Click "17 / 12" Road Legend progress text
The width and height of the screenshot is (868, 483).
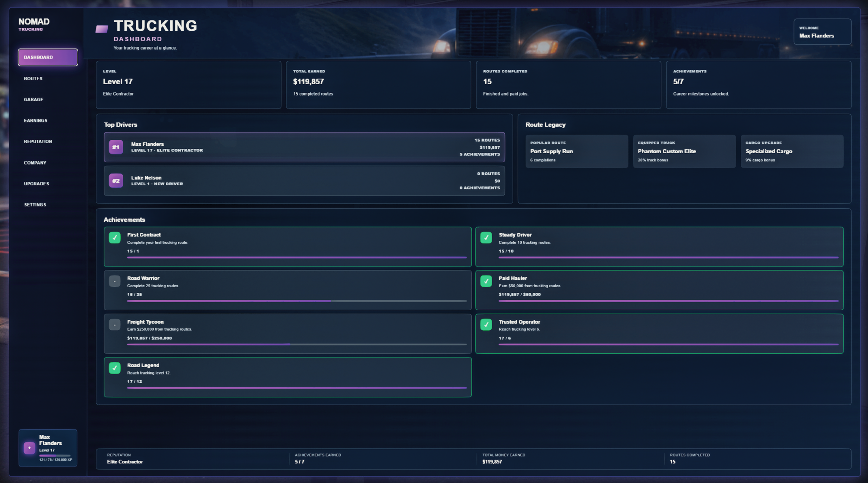point(135,381)
